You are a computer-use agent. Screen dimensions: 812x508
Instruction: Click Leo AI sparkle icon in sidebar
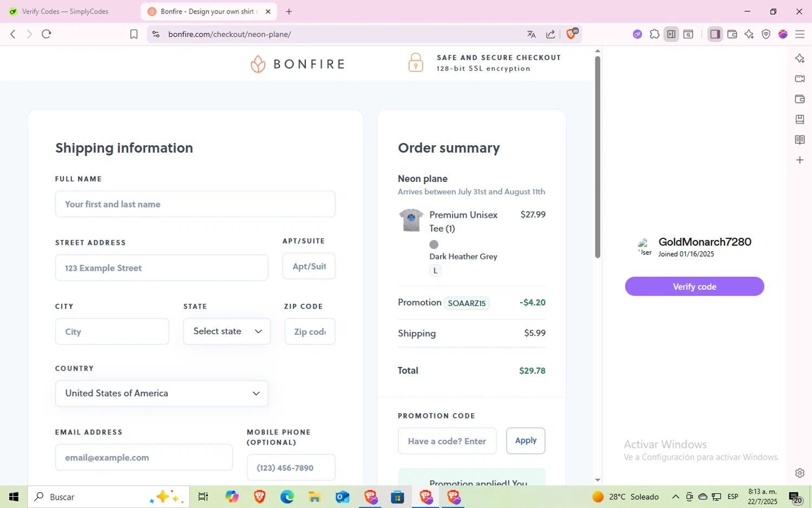tap(800, 58)
